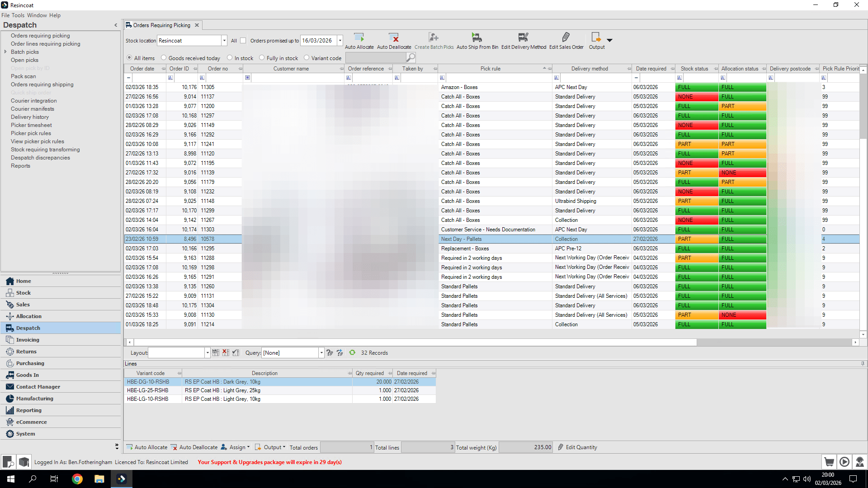Select the Variant code radio button

(x=307, y=58)
